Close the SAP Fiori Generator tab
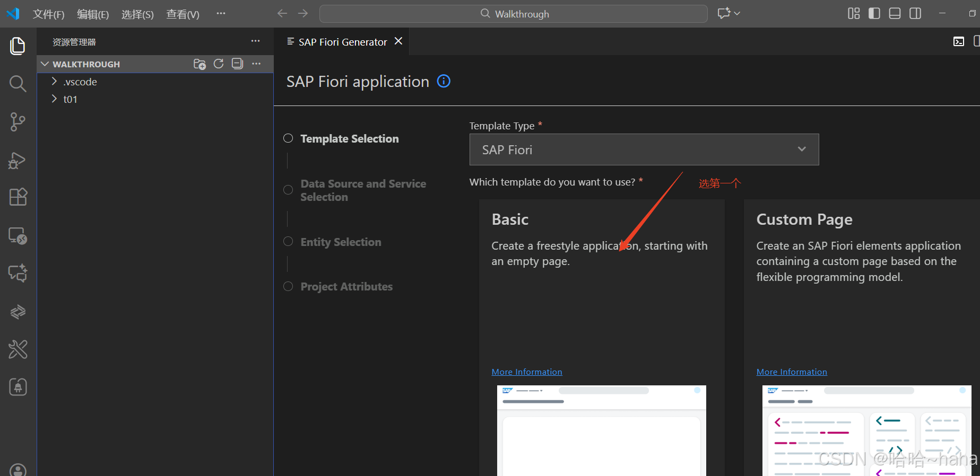Image resolution: width=980 pixels, height=476 pixels. tap(398, 41)
